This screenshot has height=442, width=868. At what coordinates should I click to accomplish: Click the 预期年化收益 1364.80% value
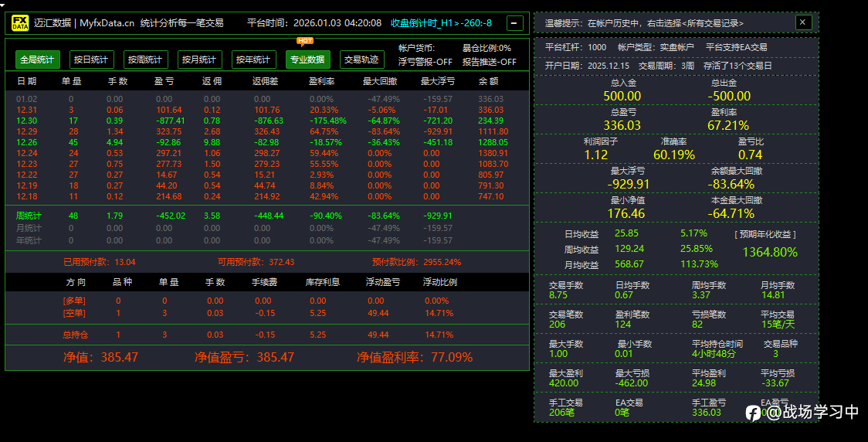[x=770, y=252]
